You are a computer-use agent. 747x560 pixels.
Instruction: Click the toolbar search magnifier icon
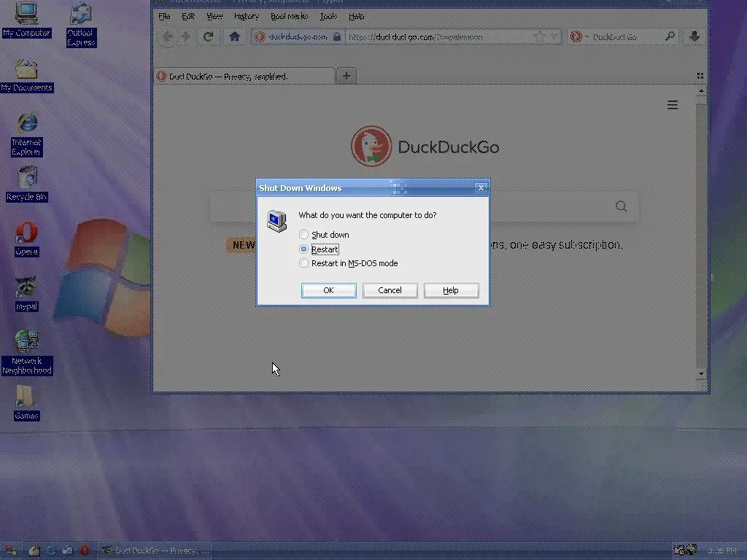(670, 36)
